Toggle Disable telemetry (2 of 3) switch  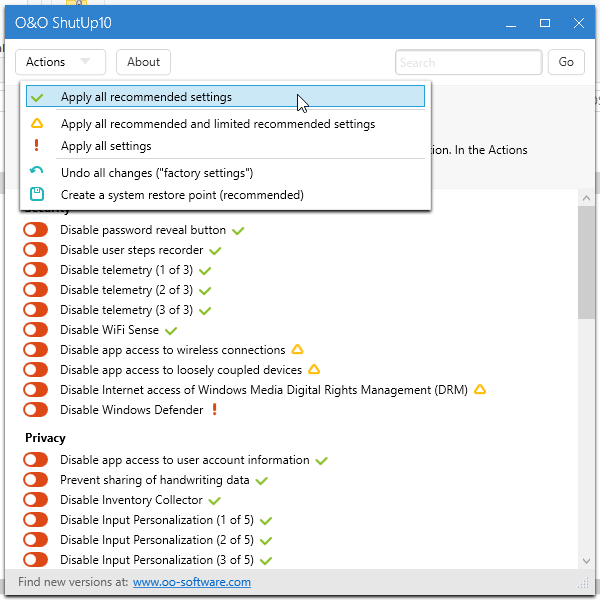coord(36,290)
